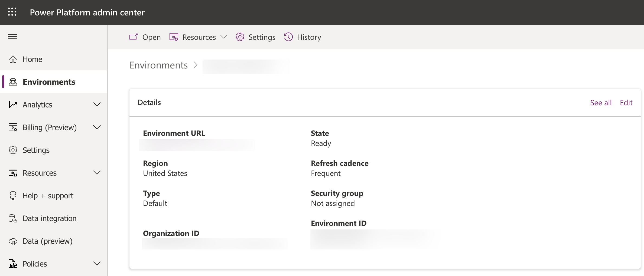Open Data integration page
The image size is (644, 276).
click(x=54, y=218)
